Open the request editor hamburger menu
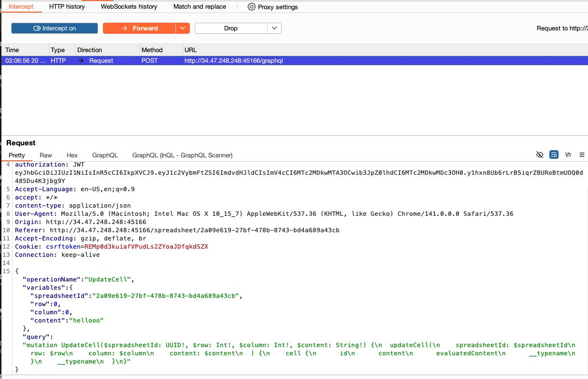Screen dimensions: 588x379 (x=582, y=154)
